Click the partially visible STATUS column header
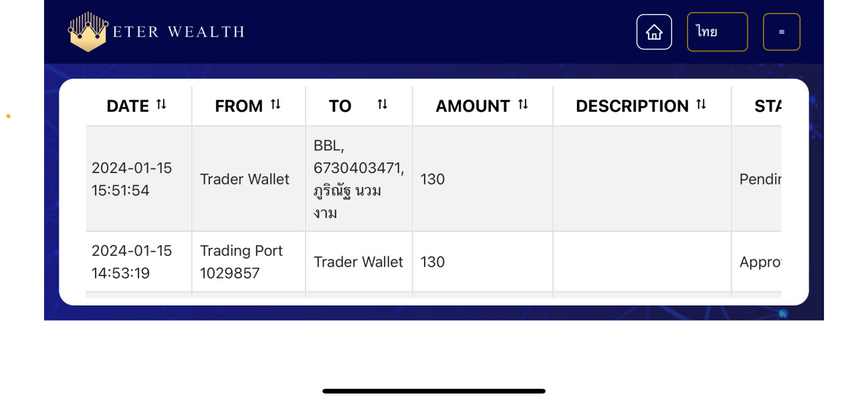The image size is (868, 401). tap(768, 106)
